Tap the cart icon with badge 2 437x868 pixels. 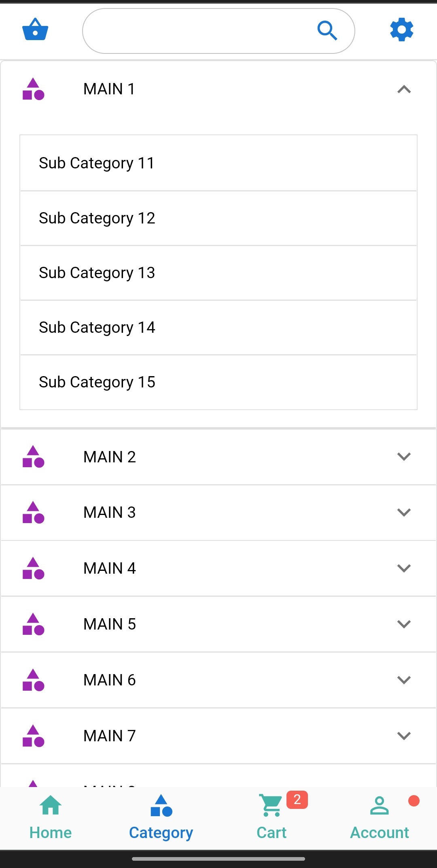tap(272, 806)
